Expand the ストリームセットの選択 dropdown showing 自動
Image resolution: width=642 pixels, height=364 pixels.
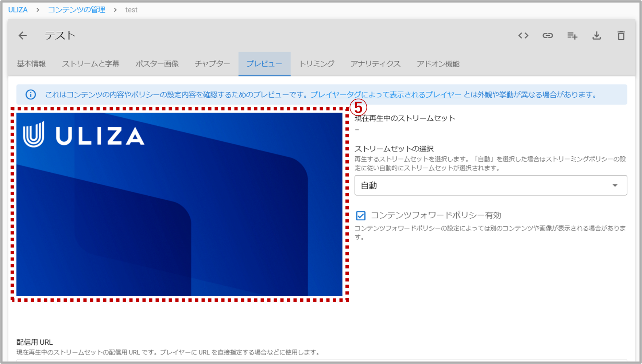tap(491, 185)
